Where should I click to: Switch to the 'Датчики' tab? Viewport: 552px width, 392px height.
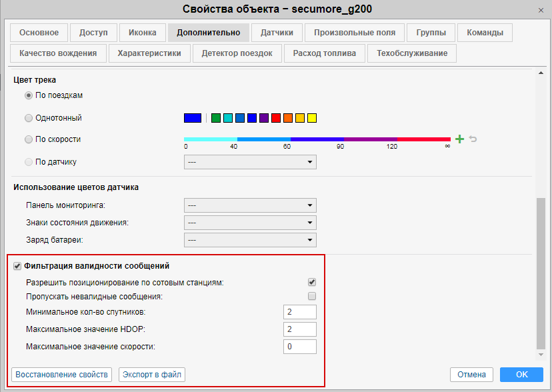pos(277,33)
